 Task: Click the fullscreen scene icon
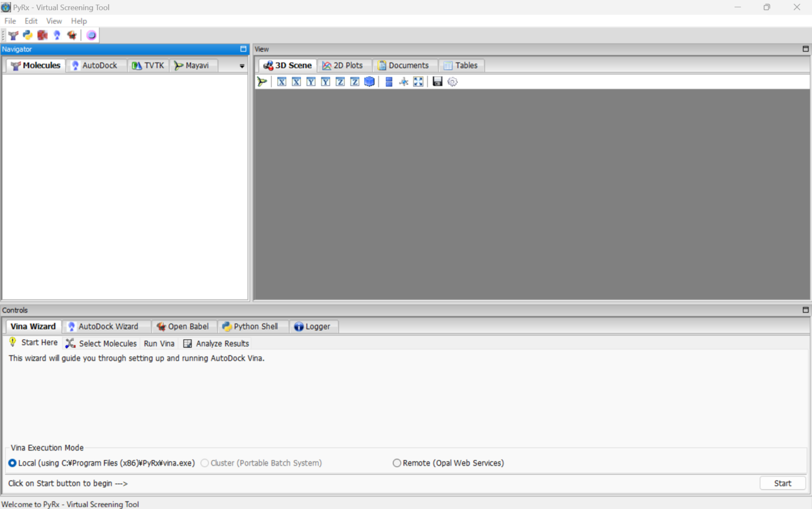[418, 81]
